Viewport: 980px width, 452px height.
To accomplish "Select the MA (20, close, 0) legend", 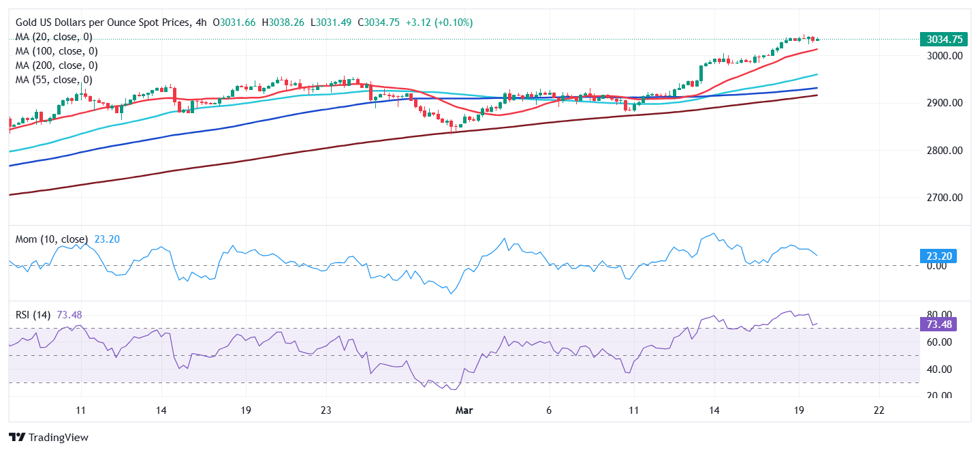I will 54,37.
